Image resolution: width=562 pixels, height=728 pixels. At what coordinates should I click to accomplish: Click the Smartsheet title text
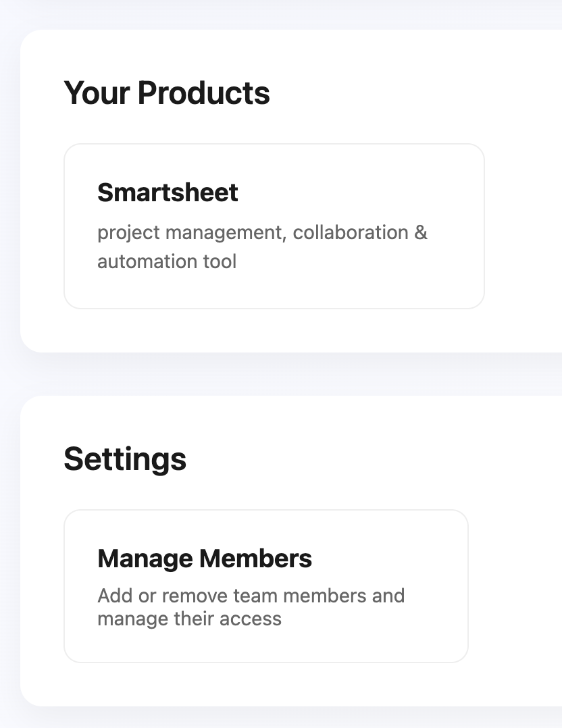(x=168, y=192)
